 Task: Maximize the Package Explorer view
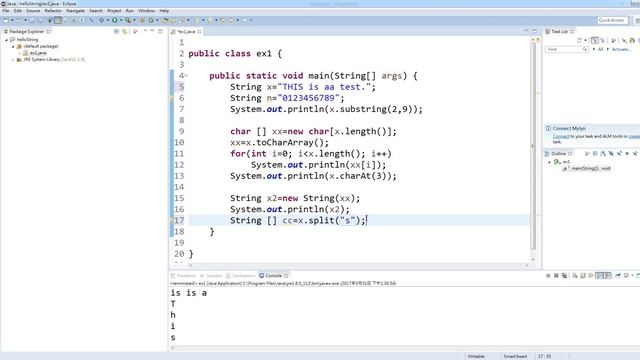[x=160, y=31]
